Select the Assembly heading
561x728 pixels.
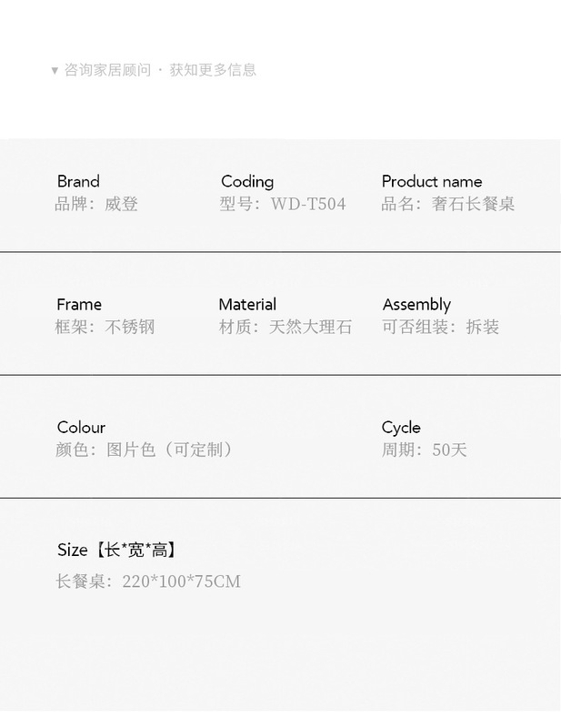(x=416, y=304)
